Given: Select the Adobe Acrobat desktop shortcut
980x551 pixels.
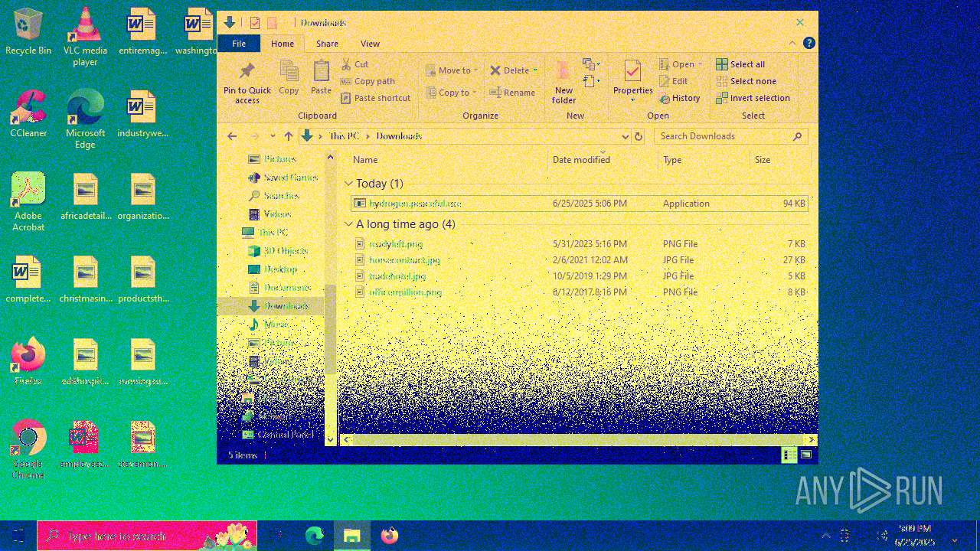Looking at the screenshot, I should coord(28,201).
